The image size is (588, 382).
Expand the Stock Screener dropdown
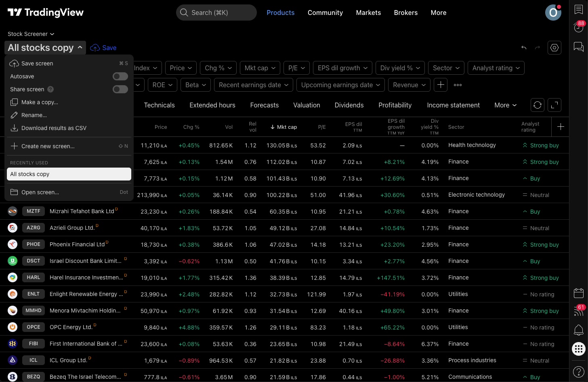[31, 34]
